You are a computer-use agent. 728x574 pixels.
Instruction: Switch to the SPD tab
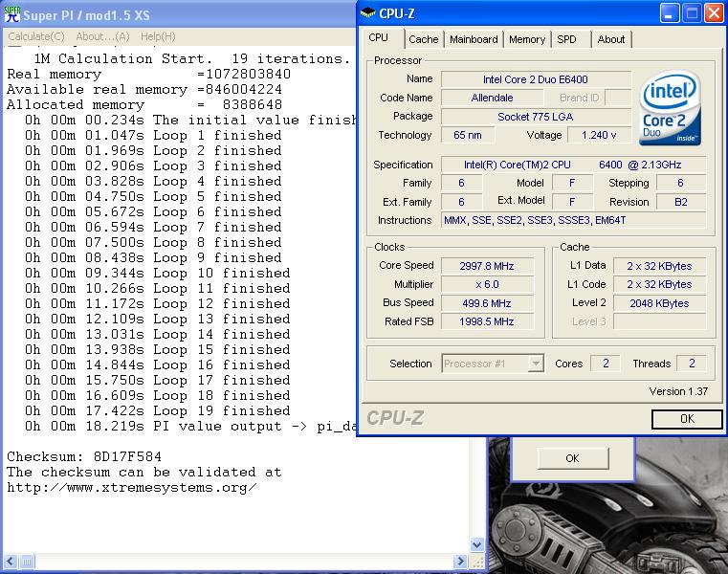(x=567, y=39)
